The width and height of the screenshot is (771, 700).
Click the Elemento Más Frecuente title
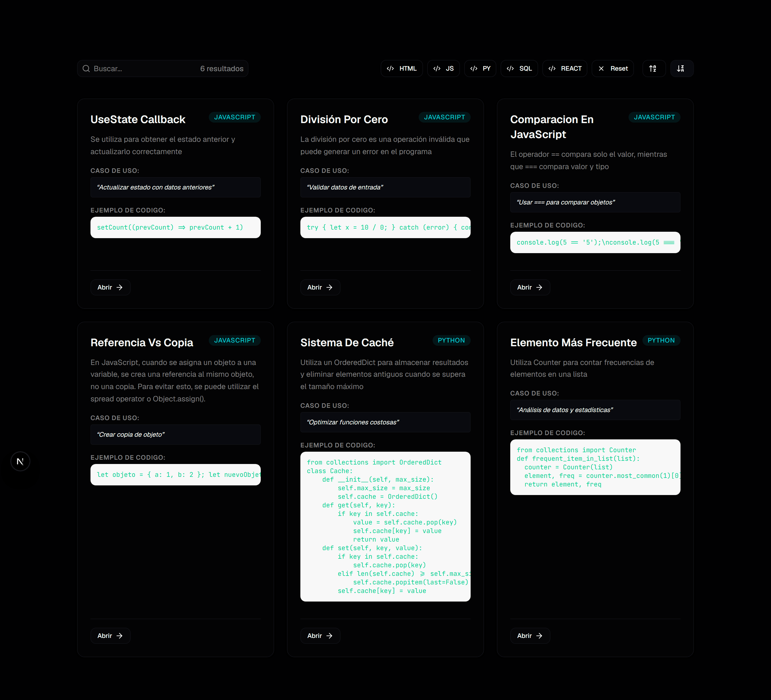pyautogui.click(x=573, y=343)
